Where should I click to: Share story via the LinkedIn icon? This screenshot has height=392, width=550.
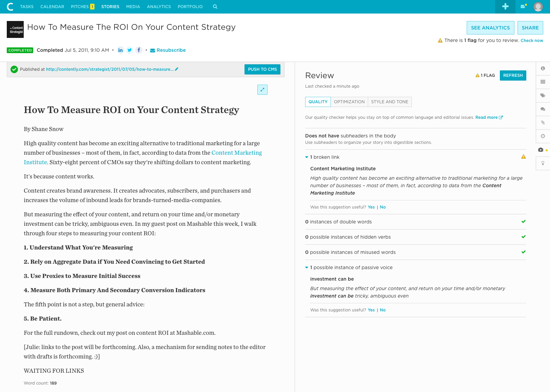tap(121, 50)
